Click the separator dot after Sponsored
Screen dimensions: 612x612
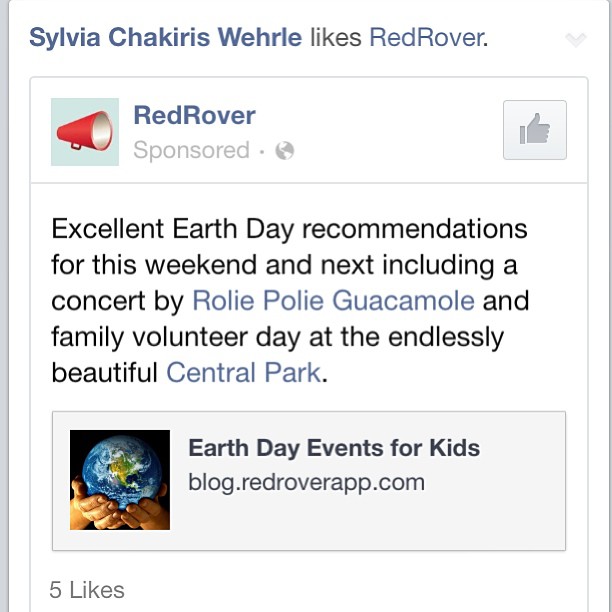tap(262, 151)
